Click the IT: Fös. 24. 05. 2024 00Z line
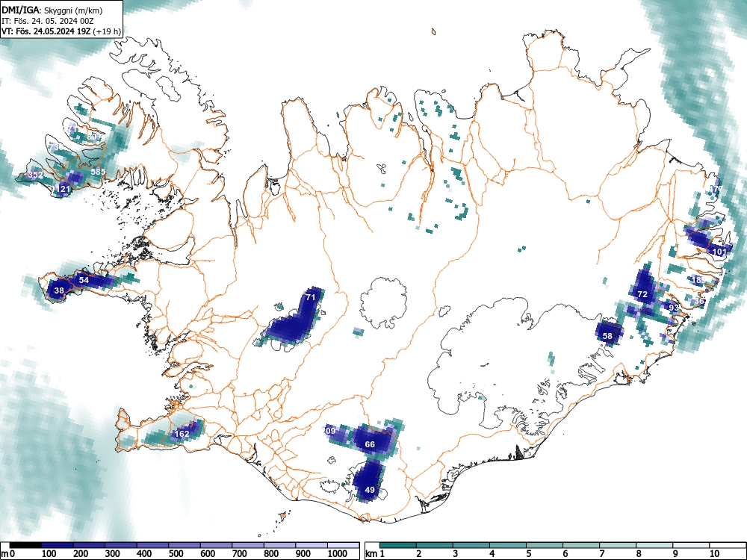This screenshot has height=560, width=747. (47, 21)
